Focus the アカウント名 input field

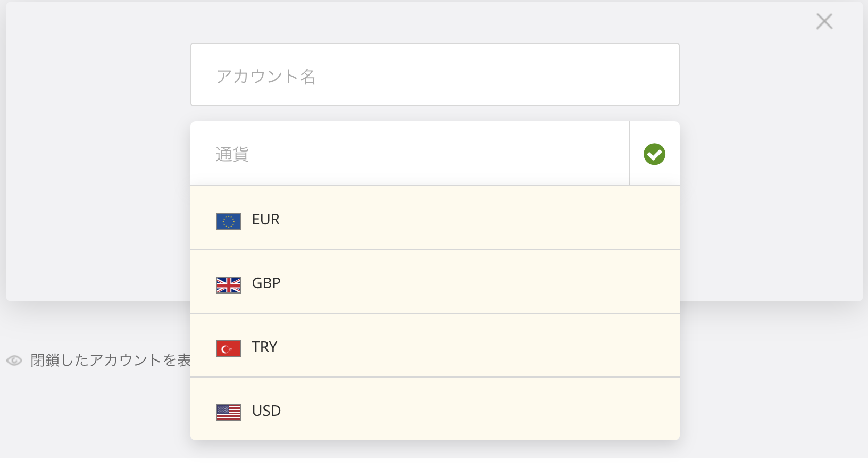tap(435, 74)
